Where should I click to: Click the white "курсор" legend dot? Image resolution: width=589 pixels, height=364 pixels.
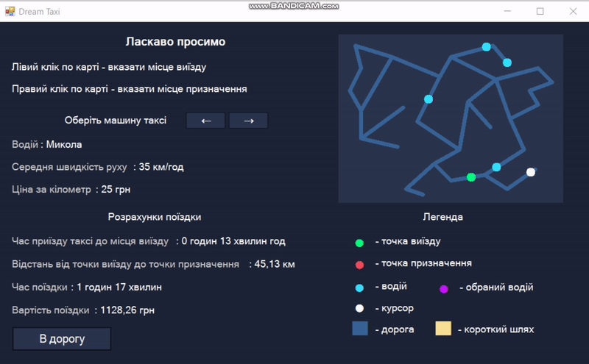coord(359,309)
